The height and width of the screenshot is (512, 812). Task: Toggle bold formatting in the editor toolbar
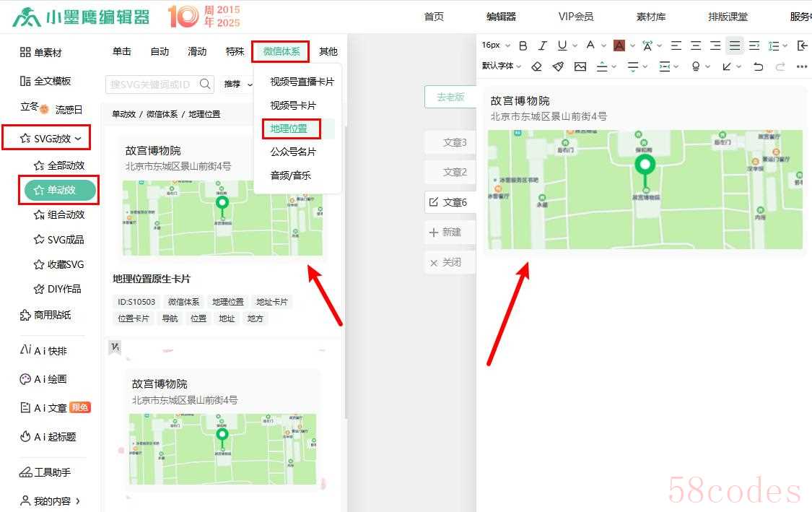pyautogui.click(x=523, y=45)
